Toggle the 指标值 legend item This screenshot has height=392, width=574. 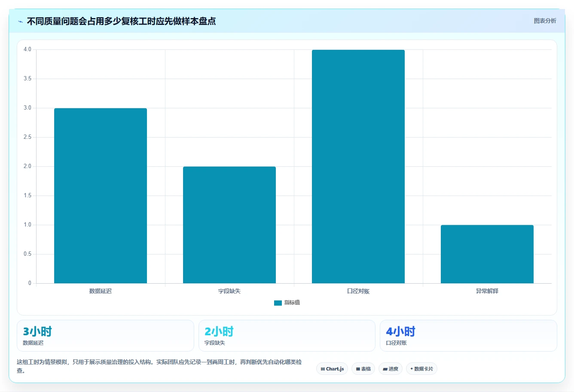287,303
